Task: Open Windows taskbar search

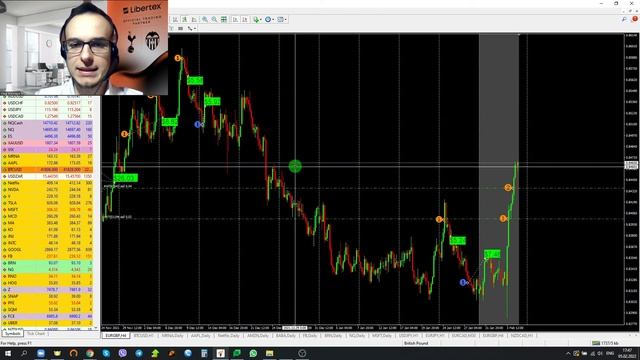Action: (24, 353)
